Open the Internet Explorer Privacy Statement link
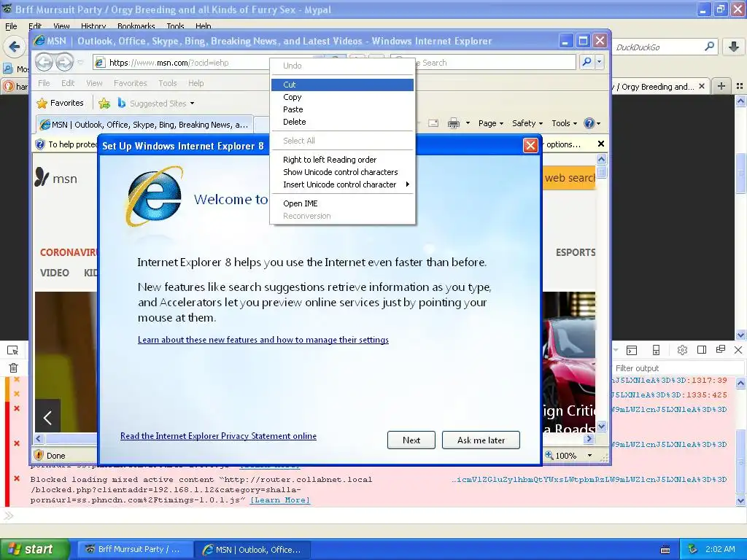747x560 pixels. tap(218, 436)
